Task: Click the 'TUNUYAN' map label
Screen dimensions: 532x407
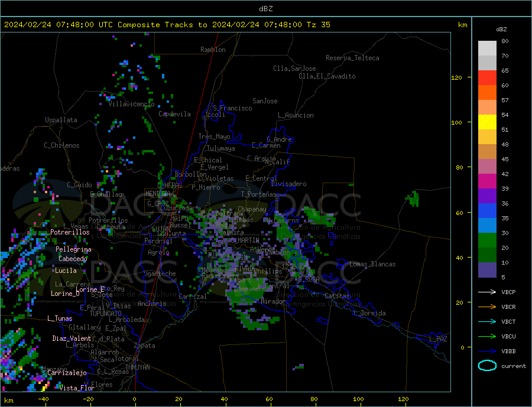Action: click(137, 367)
